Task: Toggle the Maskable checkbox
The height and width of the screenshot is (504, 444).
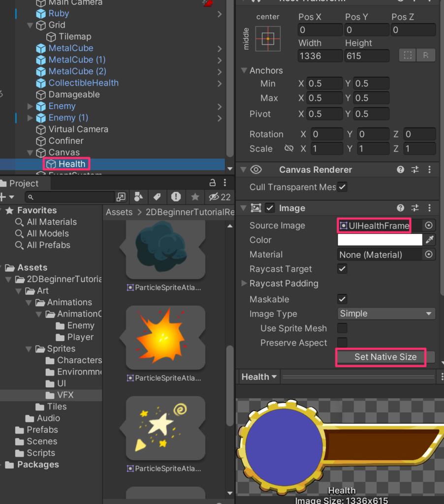Action: coord(343,299)
